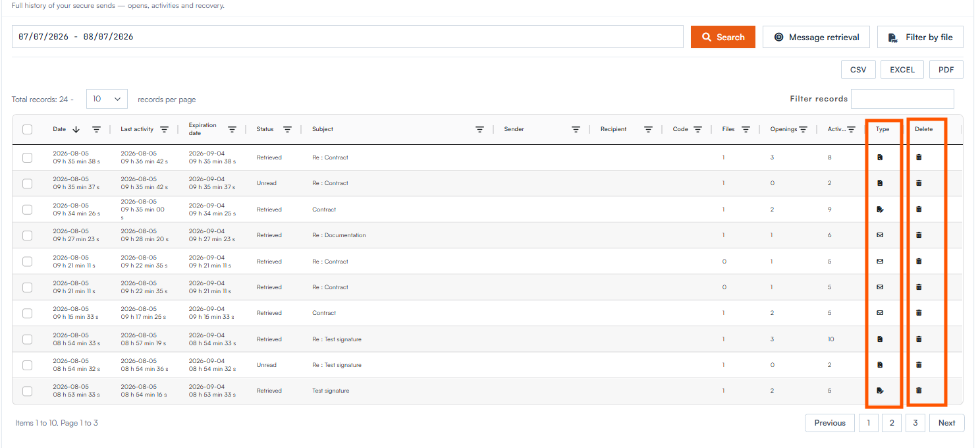980x448 pixels.
Task: Open the records per page dropdown
Action: click(107, 99)
